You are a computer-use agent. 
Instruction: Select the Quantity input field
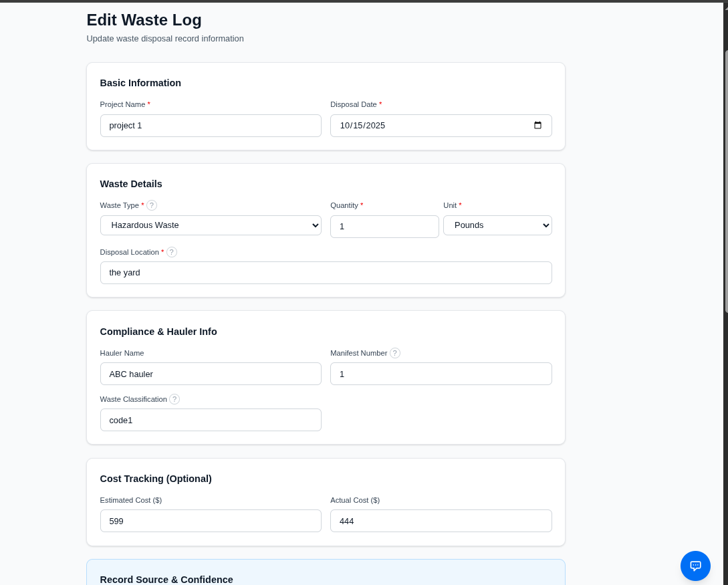[x=384, y=227]
